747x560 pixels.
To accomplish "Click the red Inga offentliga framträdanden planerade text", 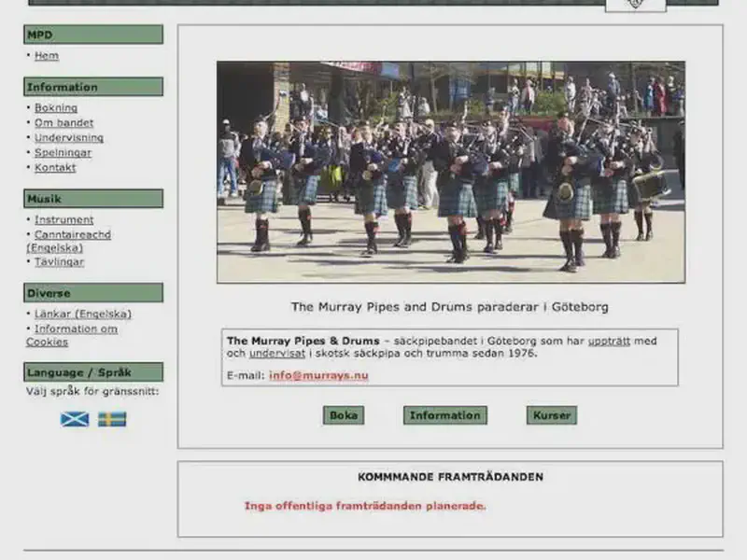I will (365, 506).
